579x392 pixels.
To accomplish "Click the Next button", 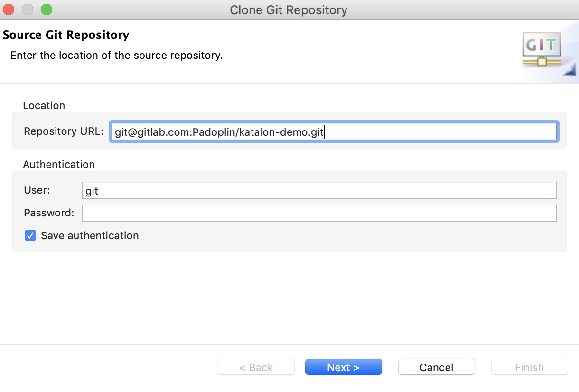I will tap(343, 367).
